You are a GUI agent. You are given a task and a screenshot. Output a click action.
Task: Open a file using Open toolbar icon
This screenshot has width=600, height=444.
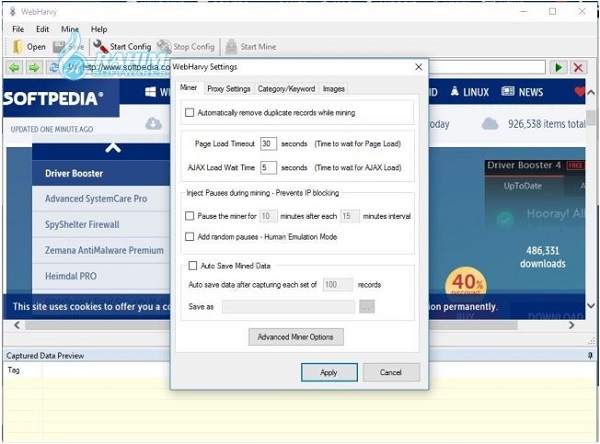click(x=18, y=47)
